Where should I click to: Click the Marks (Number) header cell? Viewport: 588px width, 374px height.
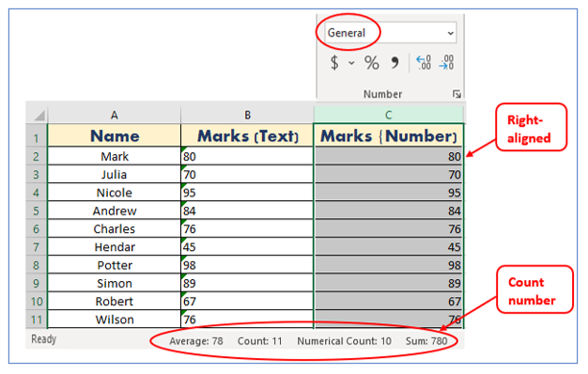click(x=389, y=136)
